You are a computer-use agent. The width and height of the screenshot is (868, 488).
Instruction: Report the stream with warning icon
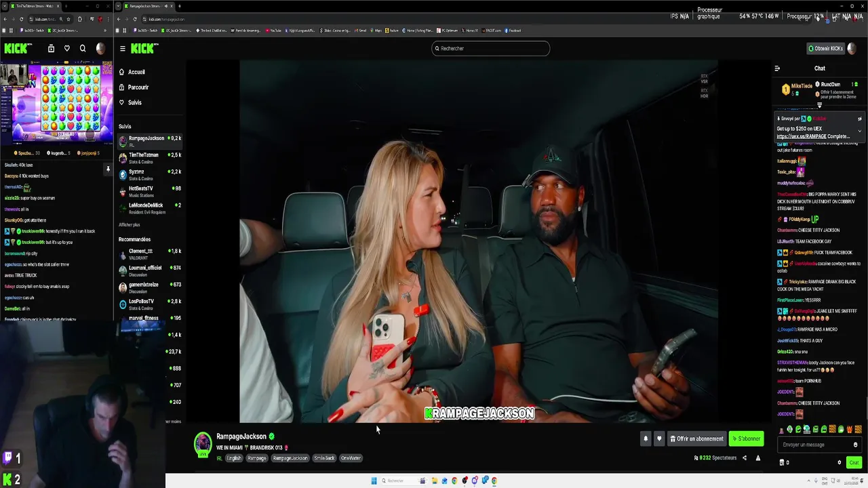click(x=757, y=458)
